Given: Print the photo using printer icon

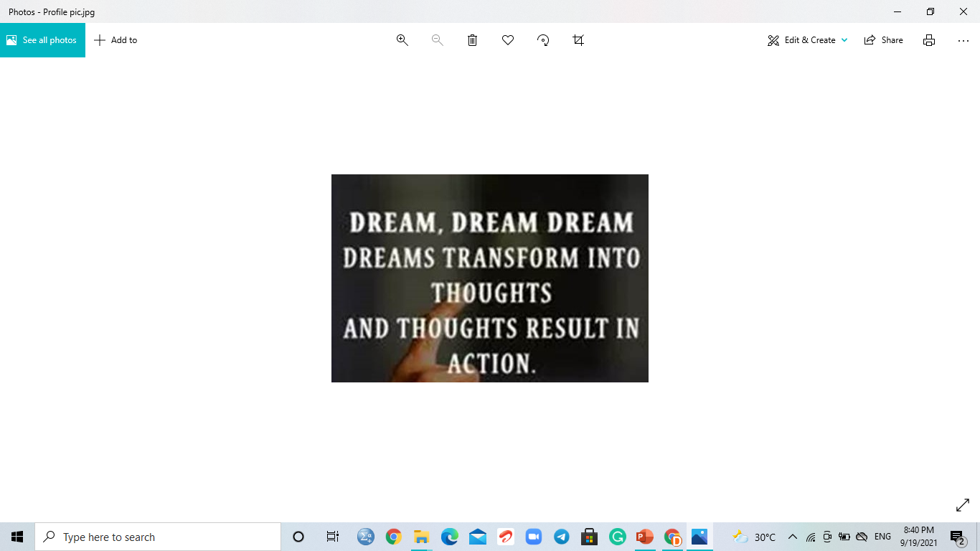Looking at the screenshot, I should pyautogui.click(x=929, y=40).
